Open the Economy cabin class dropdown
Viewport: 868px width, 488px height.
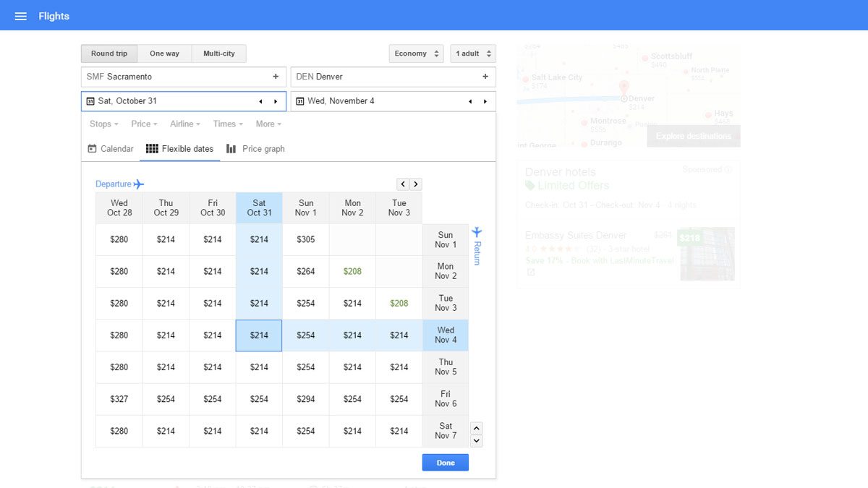pos(416,53)
